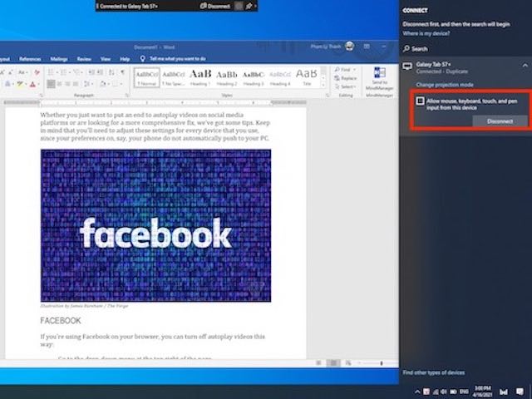532x399 pixels.
Task: Open Ribbon Display Options icon in title bar
Action: coord(367,47)
